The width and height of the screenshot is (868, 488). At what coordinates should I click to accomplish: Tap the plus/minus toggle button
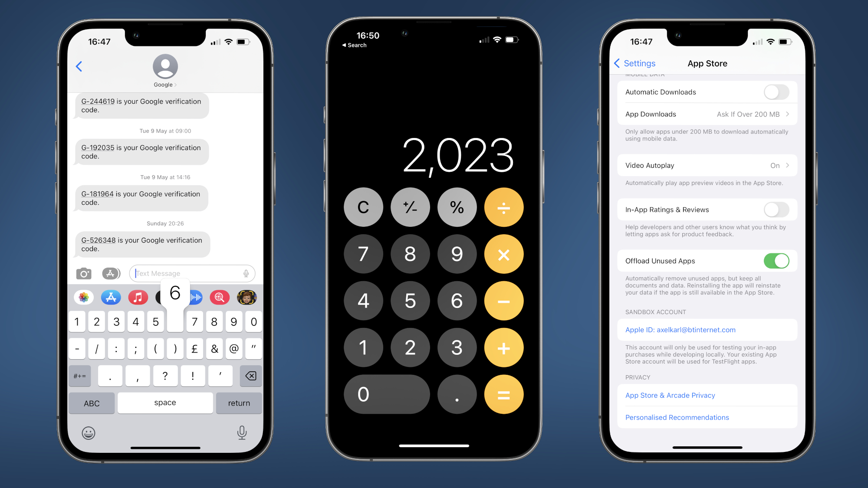click(410, 208)
